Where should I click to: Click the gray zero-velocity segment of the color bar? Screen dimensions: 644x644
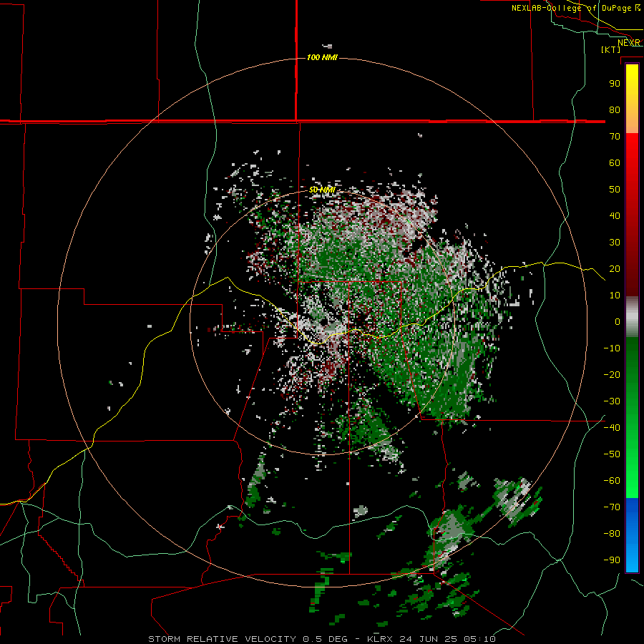(632, 317)
